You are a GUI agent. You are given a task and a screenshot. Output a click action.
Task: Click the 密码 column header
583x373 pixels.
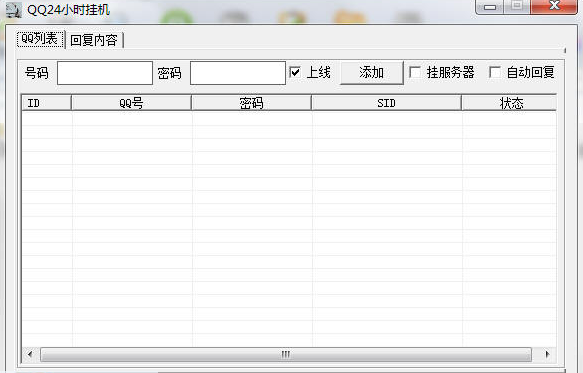point(251,103)
